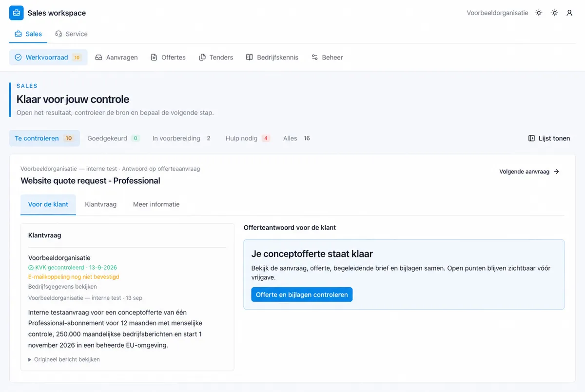The width and height of the screenshot is (585, 392).
Task: Click Bedrijfsgegevens bekijken link
Action: tap(62, 287)
